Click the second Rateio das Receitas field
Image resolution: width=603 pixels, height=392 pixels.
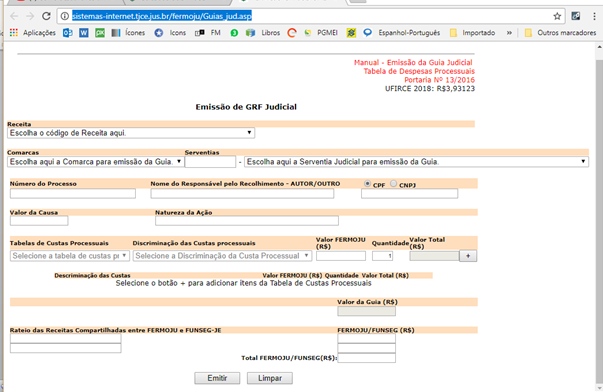pos(66,348)
